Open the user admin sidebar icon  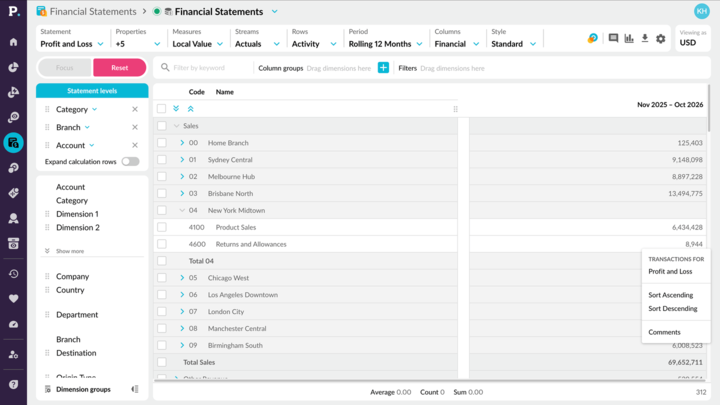(13, 354)
